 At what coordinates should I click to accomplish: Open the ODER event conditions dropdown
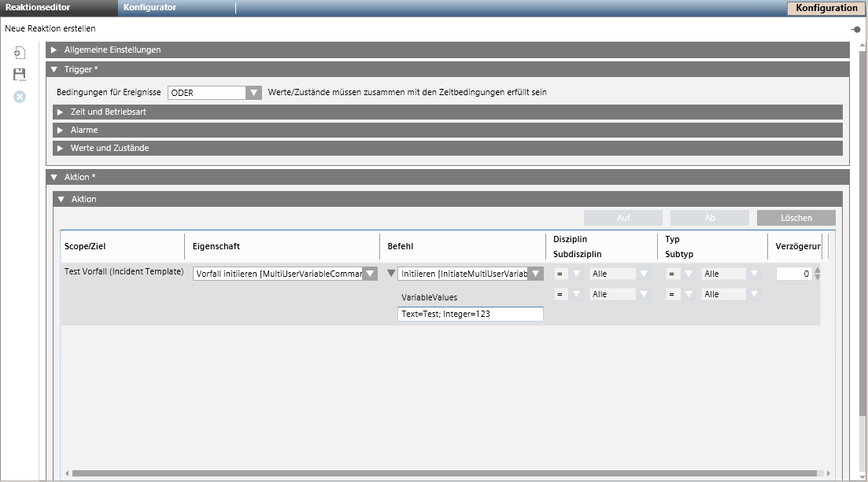pos(253,93)
